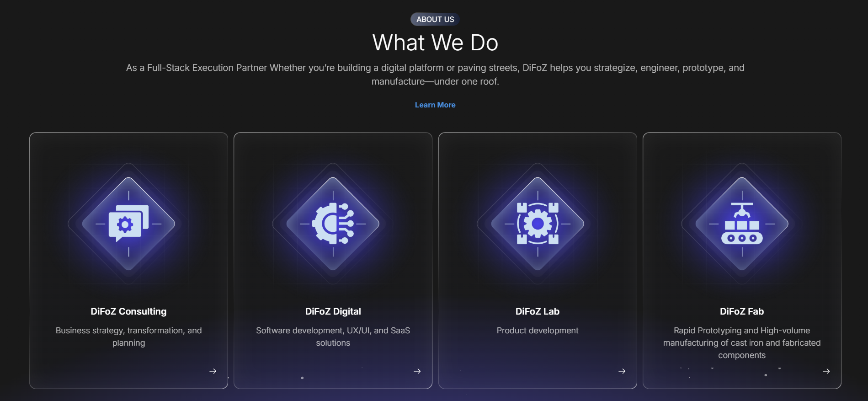Viewport: 868px width, 401px height.
Task: Follow the Learn More link
Action: (x=435, y=105)
